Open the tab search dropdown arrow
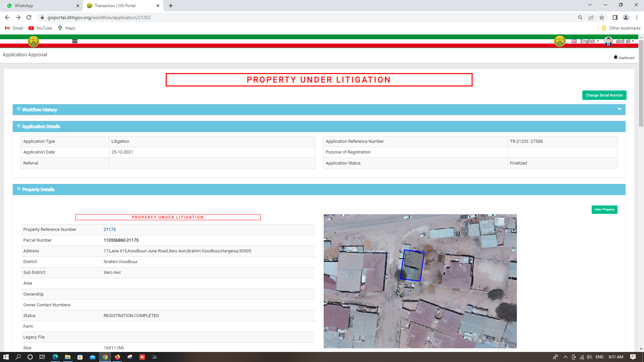 [590, 5]
